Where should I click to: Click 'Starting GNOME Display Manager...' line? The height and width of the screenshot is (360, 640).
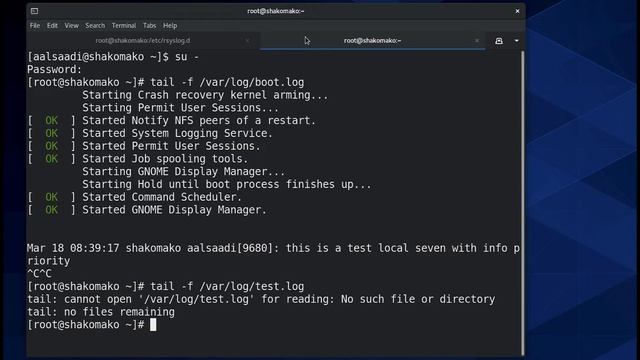(x=184, y=171)
